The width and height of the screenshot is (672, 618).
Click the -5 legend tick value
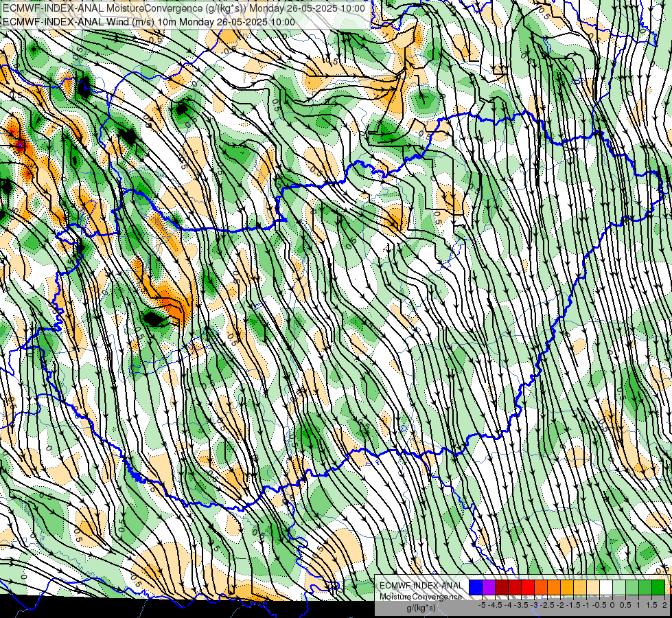(x=482, y=605)
